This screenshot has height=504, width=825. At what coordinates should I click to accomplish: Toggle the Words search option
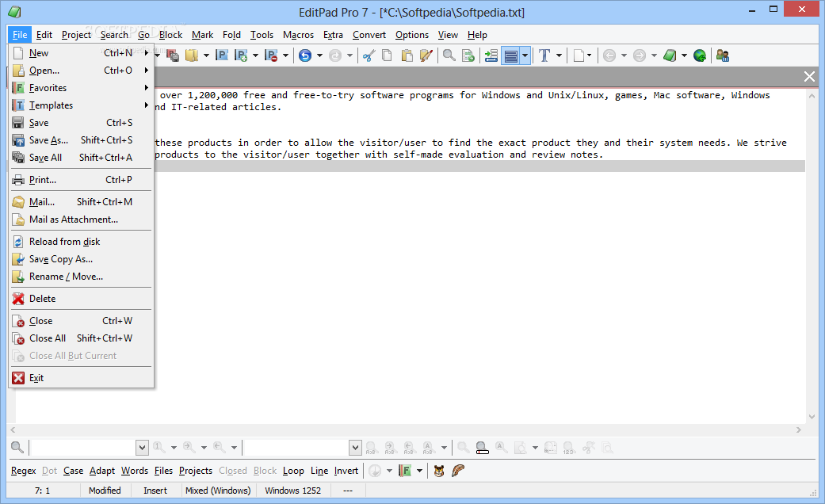point(135,471)
